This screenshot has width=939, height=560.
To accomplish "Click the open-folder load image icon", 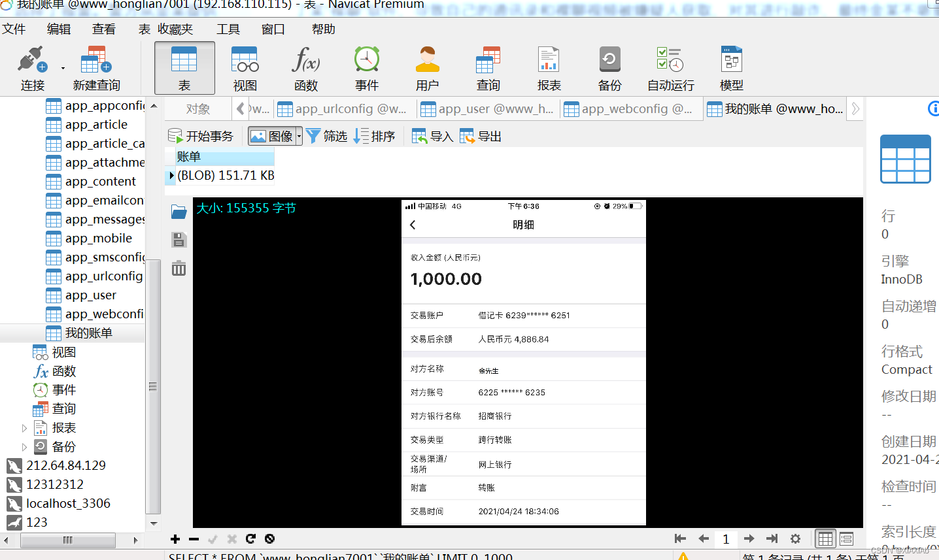I will 179,212.
